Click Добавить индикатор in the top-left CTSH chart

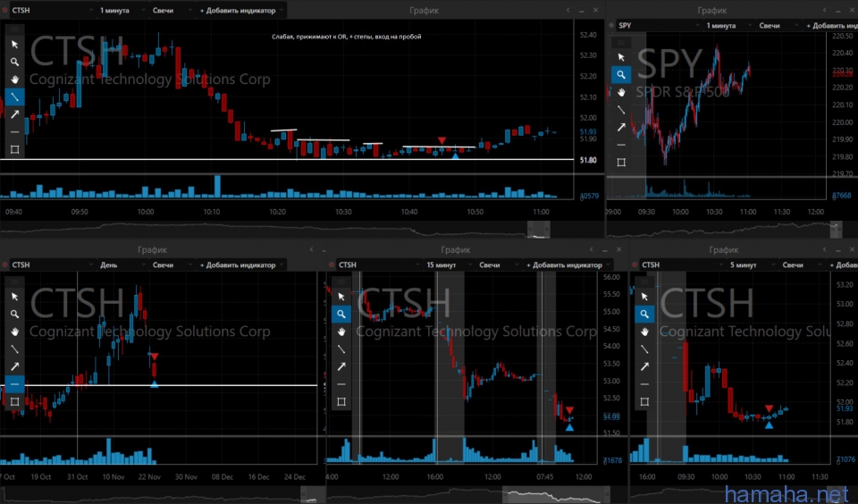(241, 11)
